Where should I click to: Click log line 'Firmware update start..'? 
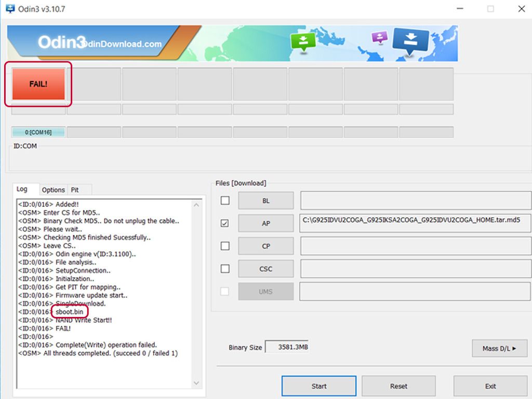91,296
